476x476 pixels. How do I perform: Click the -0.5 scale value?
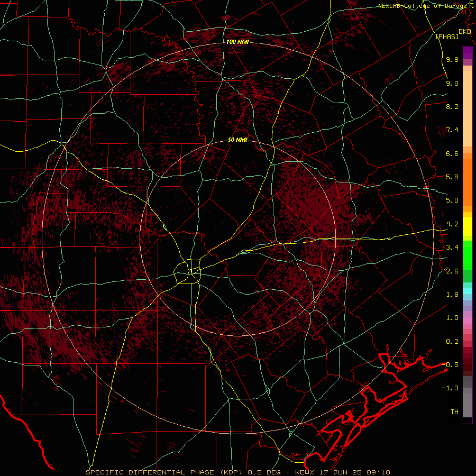tap(451, 365)
